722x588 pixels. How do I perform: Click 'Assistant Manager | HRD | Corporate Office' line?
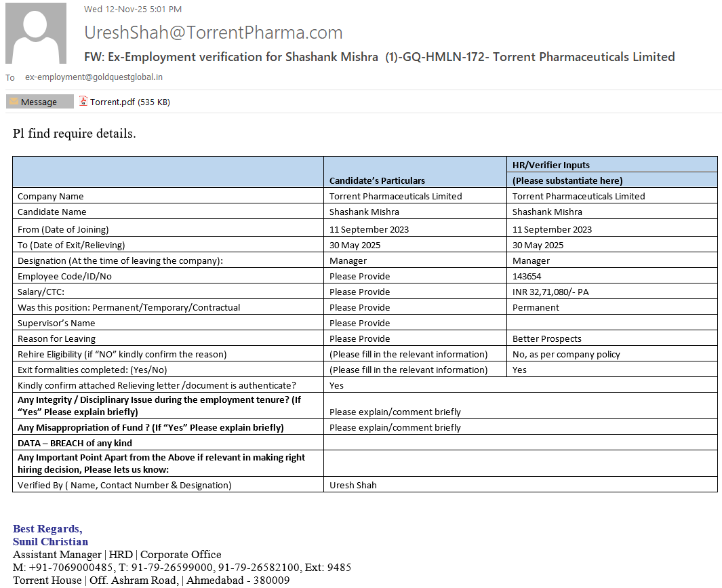117,554
